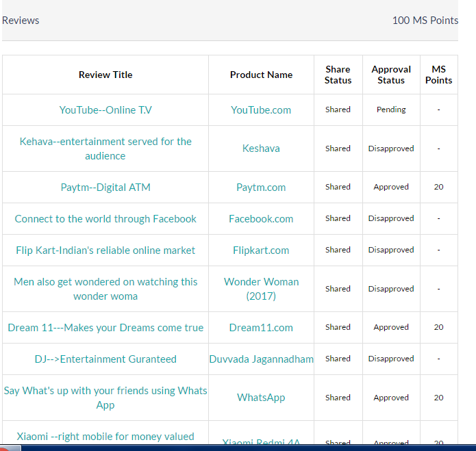The image size is (476, 451).
Task: Select Disapproved status in the Keshava row
Action: [x=391, y=149]
